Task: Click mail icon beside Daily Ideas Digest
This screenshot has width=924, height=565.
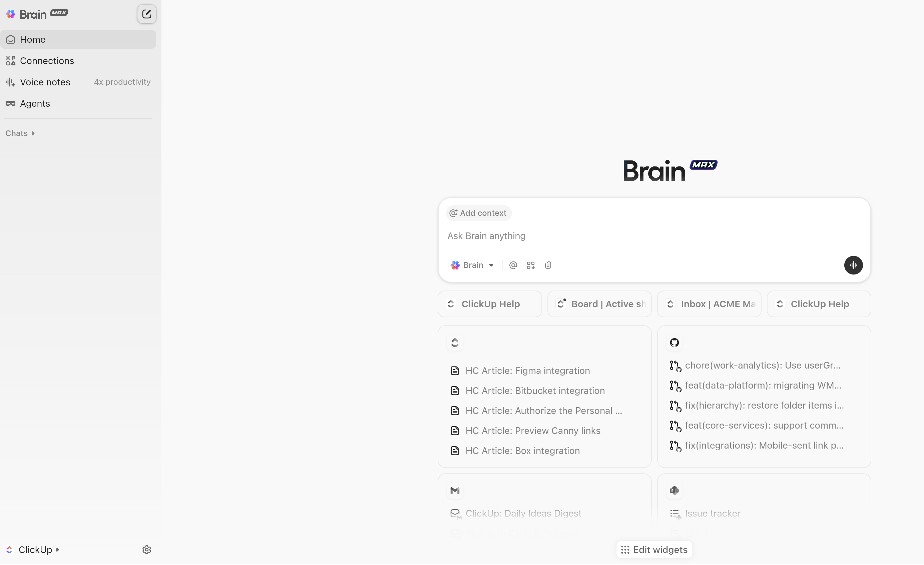Action: click(x=456, y=514)
